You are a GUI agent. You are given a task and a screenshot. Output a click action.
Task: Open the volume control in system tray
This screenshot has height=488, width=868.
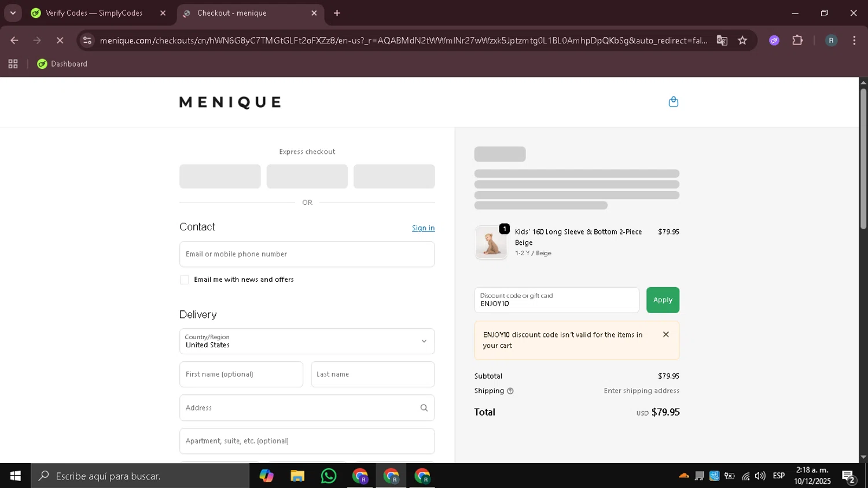pos(760,476)
